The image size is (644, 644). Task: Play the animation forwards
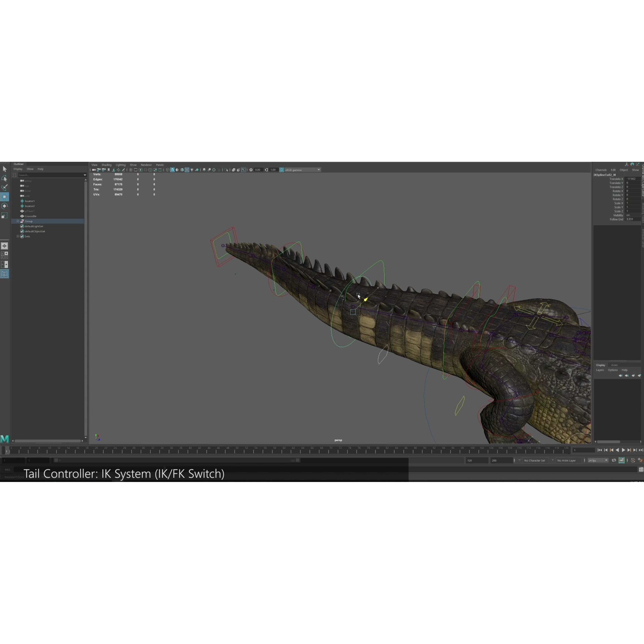[623, 450]
